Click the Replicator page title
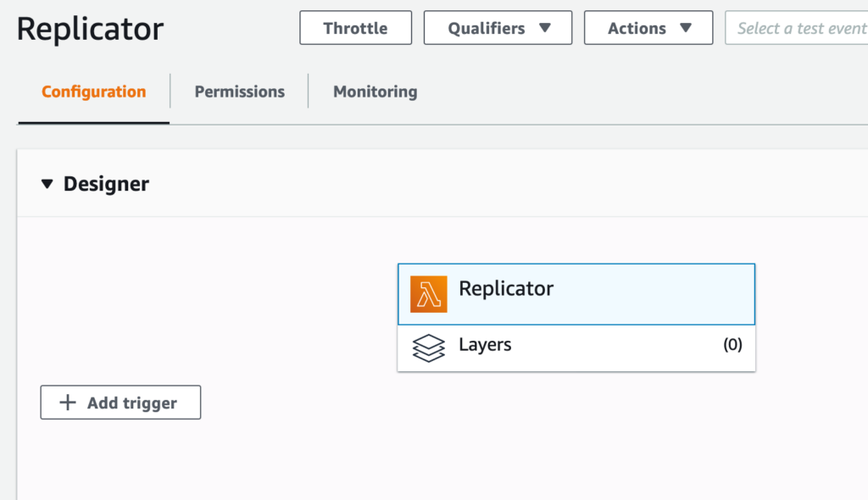 (90, 27)
